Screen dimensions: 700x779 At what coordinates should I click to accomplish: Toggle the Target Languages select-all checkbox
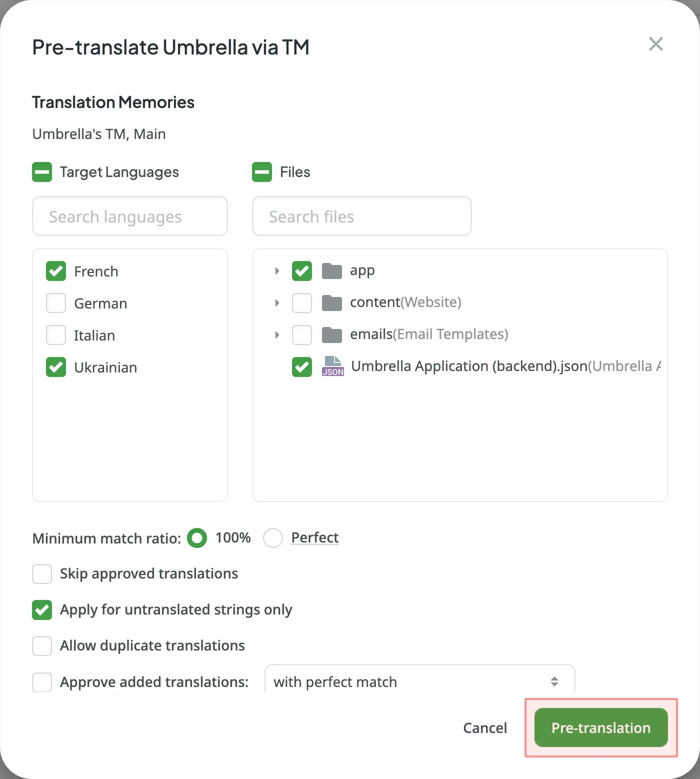[x=42, y=172]
